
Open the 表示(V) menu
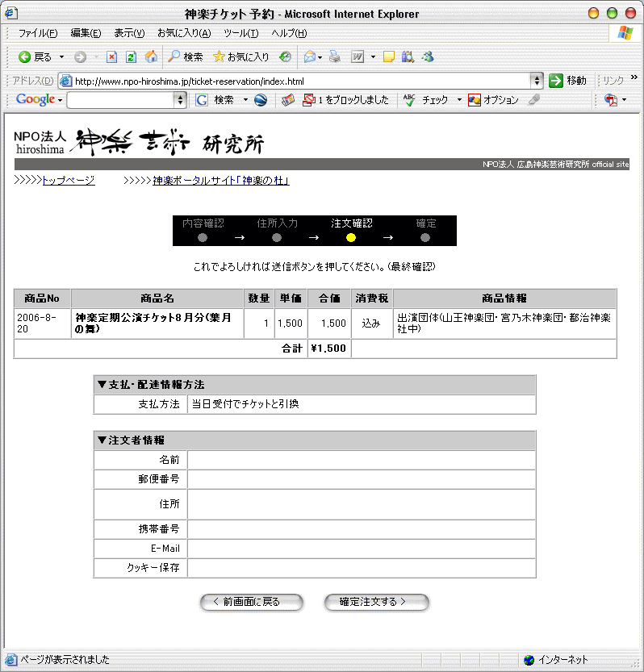pyautogui.click(x=129, y=33)
